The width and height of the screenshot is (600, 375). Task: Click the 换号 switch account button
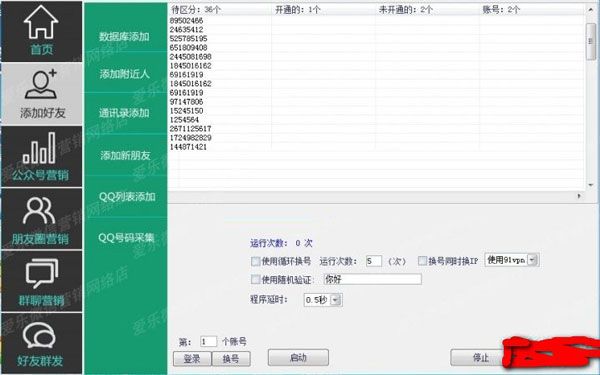point(231,359)
